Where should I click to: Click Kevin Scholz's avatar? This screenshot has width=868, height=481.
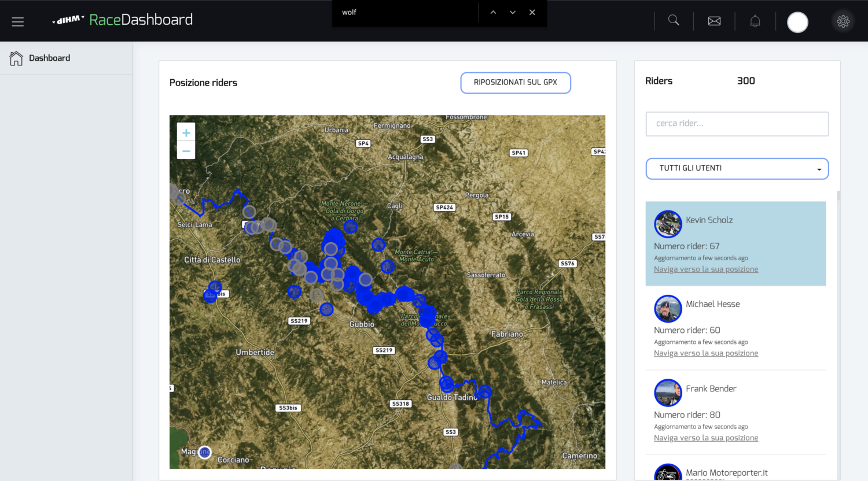pyautogui.click(x=668, y=224)
